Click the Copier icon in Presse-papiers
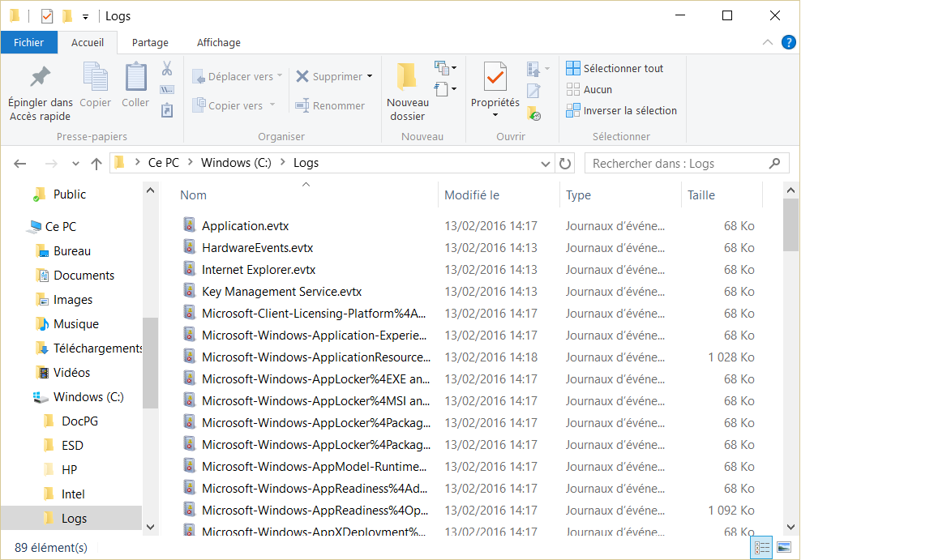The height and width of the screenshot is (560, 934). [96, 77]
